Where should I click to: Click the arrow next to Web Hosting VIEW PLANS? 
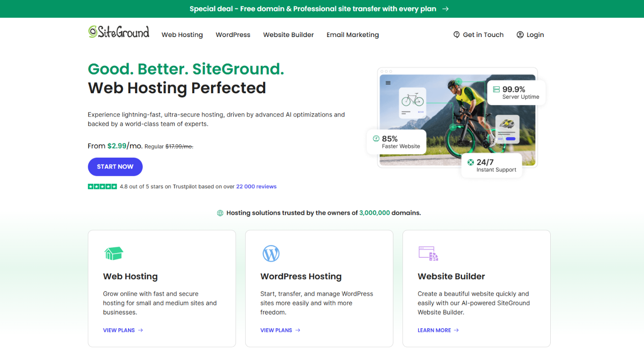point(140,330)
